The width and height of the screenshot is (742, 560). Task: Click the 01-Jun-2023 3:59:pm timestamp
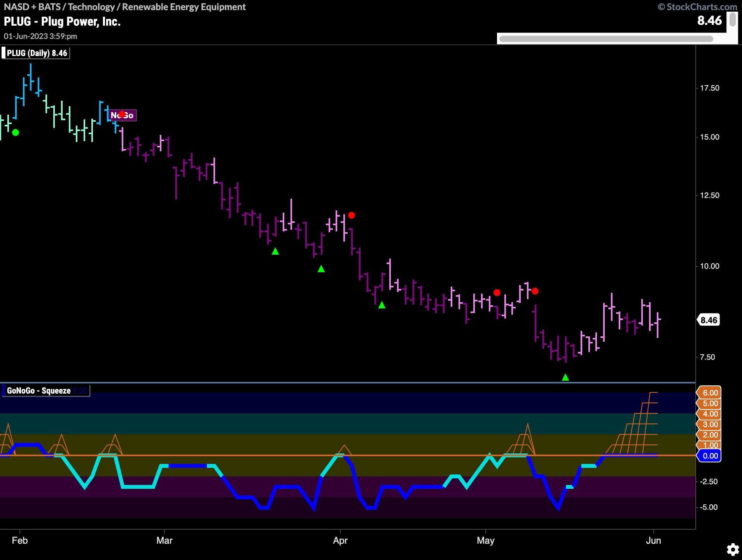(x=40, y=36)
